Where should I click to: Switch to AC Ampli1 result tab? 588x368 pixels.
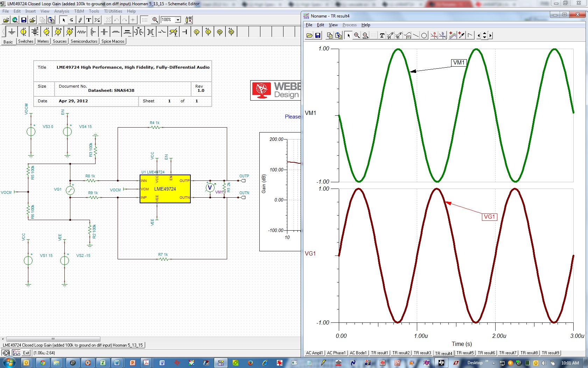pyautogui.click(x=314, y=353)
